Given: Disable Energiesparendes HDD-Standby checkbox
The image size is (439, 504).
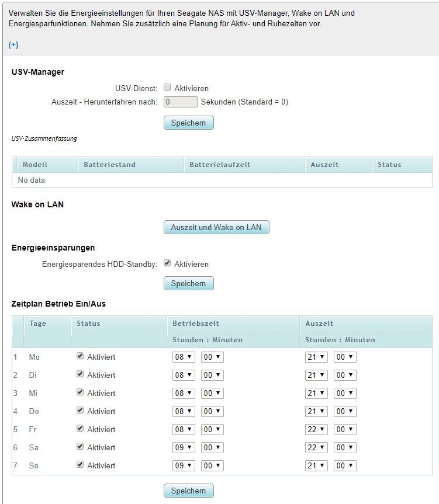Looking at the screenshot, I should click(x=167, y=263).
